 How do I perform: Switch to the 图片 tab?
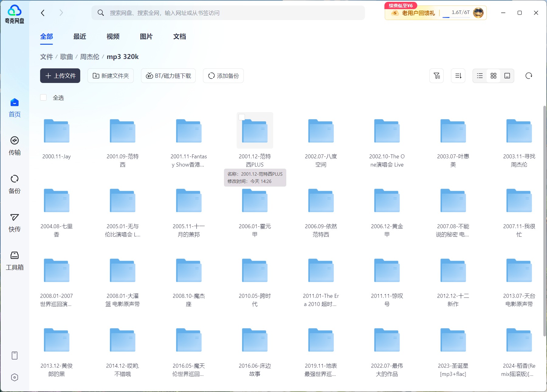coord(146,36)
